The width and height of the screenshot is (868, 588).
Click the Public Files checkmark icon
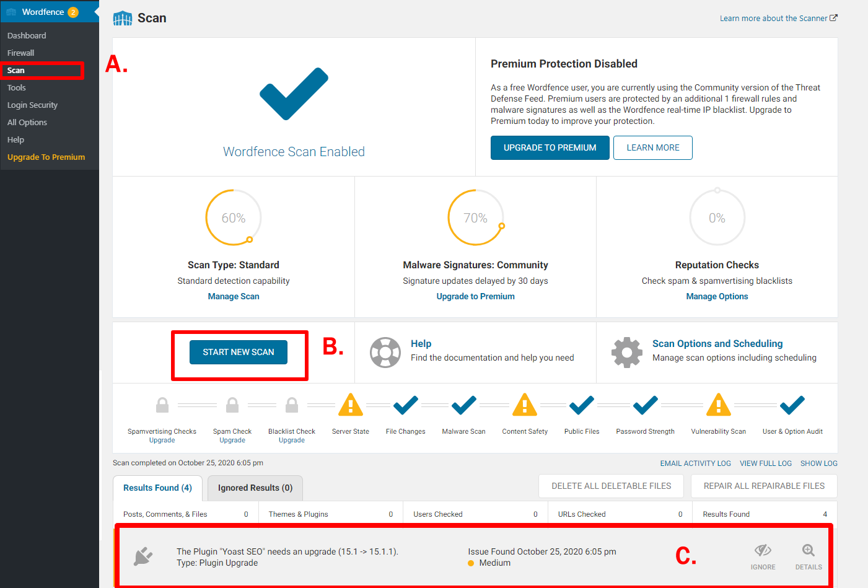[582, 405]
